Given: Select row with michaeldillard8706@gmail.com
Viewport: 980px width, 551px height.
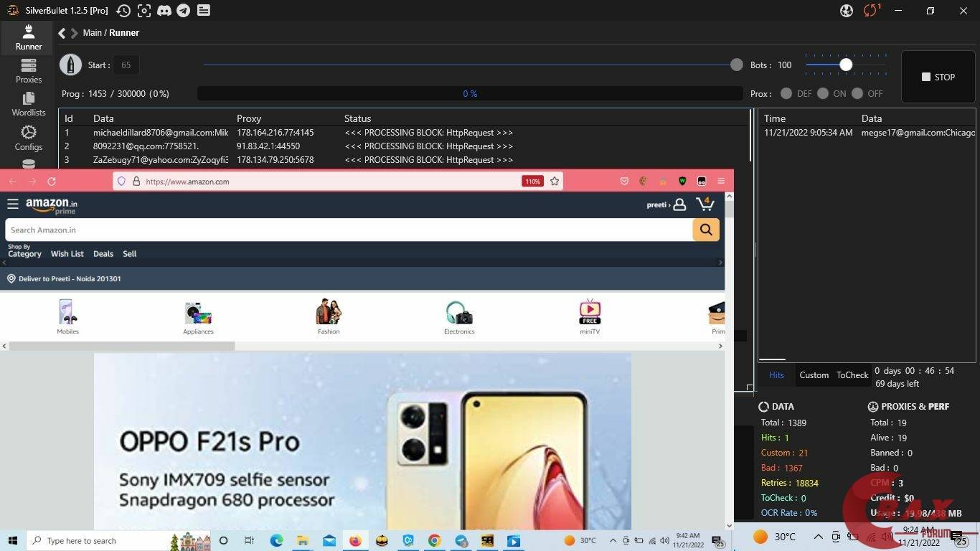Looking at the screenshot, I should [x=405, y=133].
